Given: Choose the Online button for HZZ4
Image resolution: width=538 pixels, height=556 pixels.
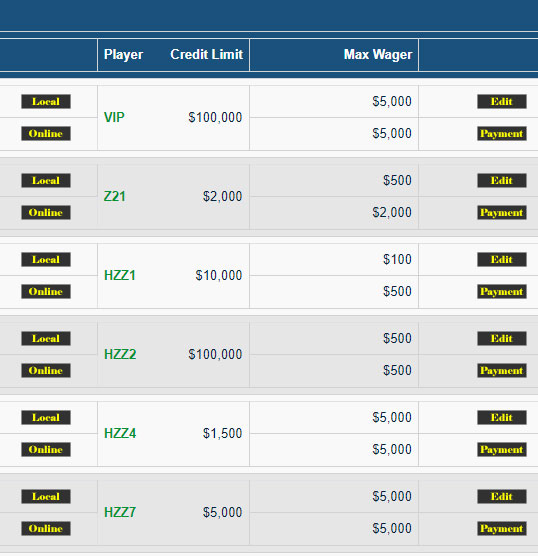Looking at the screenshot, I should coord(46,449).
